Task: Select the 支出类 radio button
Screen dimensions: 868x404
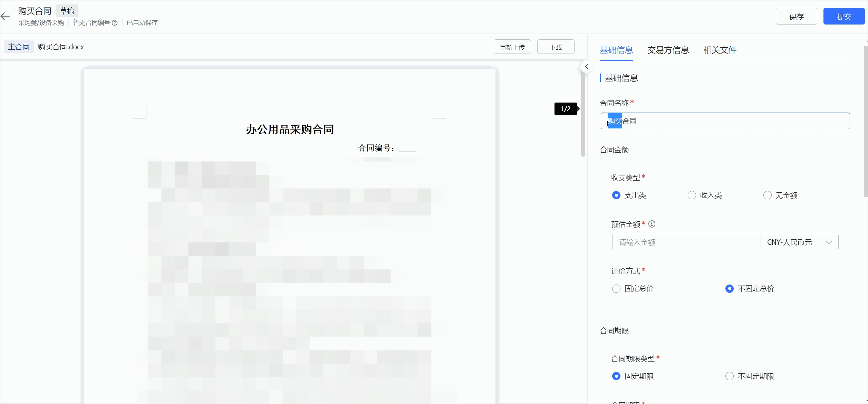Action: click(x=616, y=195)
